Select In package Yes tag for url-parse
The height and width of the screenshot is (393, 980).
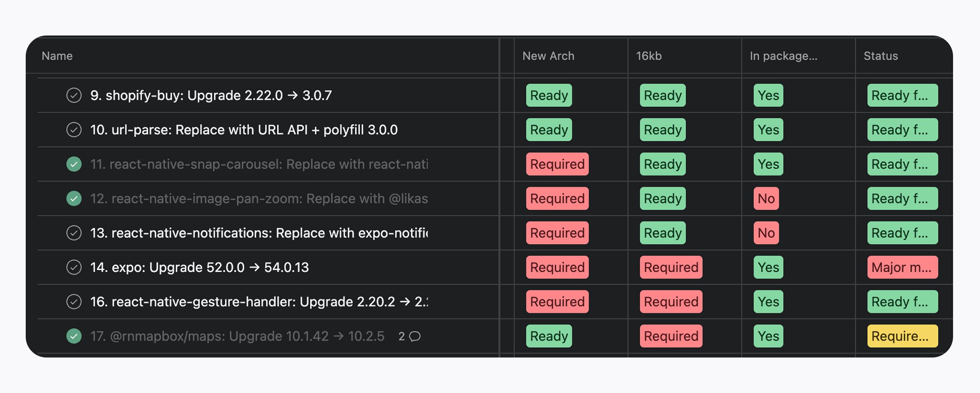[x=768, y=130]
